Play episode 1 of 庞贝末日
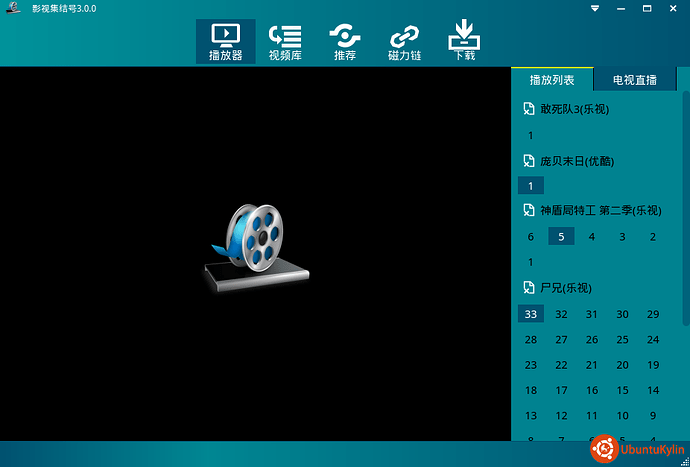The width and height of the screenshot is (690, 467). 530,186
